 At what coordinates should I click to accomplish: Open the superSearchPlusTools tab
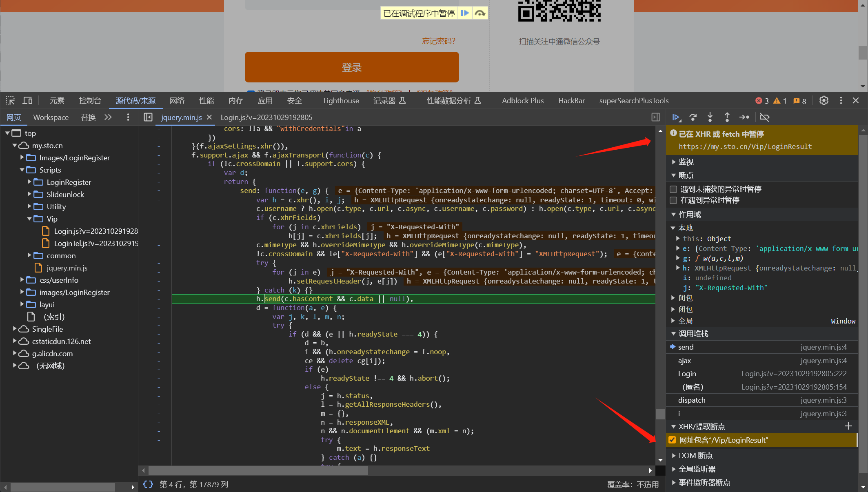pos(634,101)
